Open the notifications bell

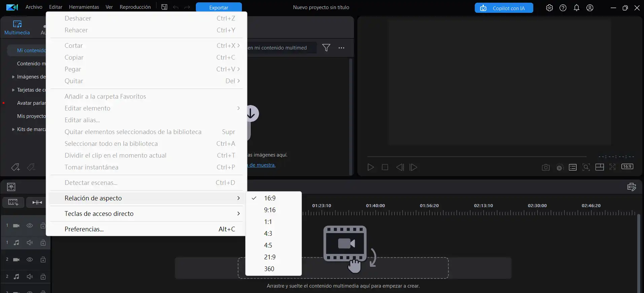576,8
